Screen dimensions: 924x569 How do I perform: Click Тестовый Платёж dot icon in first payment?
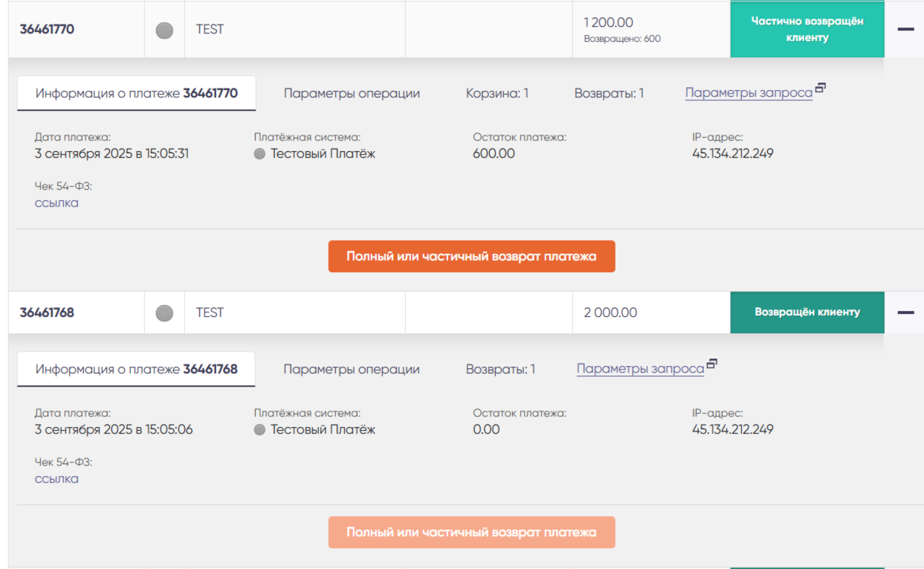pyautogui.click(x=259, y=154)
